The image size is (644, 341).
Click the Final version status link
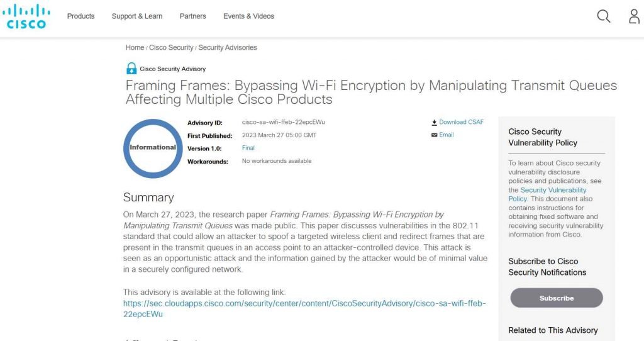[x=248, y=148]
